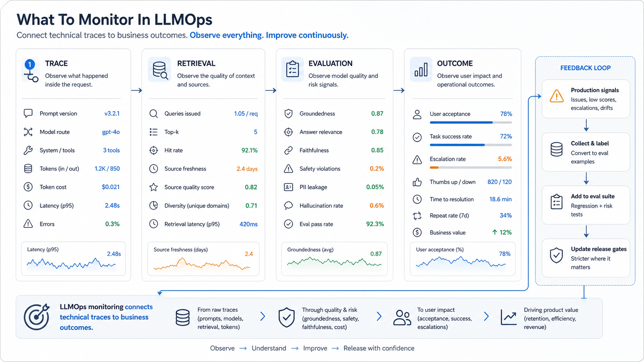Click the Production signals warning icon
The height and width of the screenshot is (362, 644).
point(557,96)
